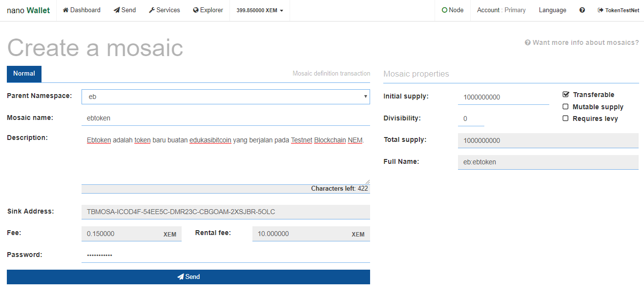Enable the Mutable supply checkbox

pos(565,107)
